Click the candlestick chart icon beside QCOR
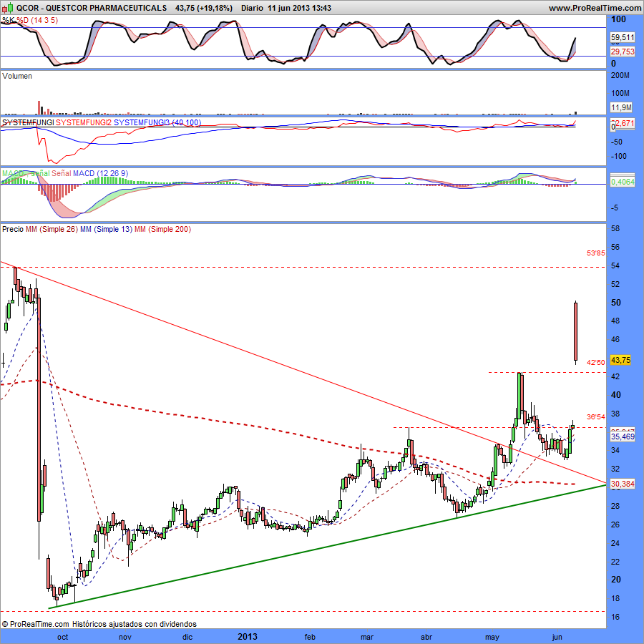Screen dimensions: 644x644 click(x=7, y=8)
